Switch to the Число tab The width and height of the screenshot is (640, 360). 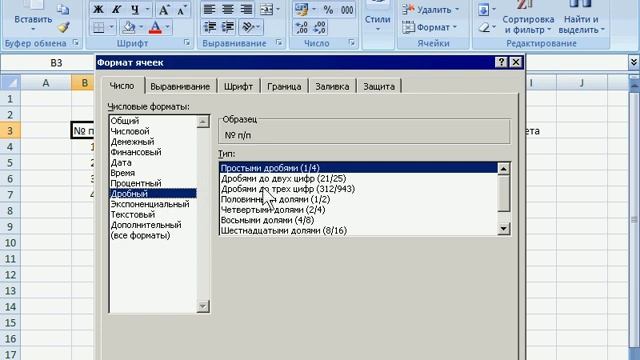[x=122, y=86]
